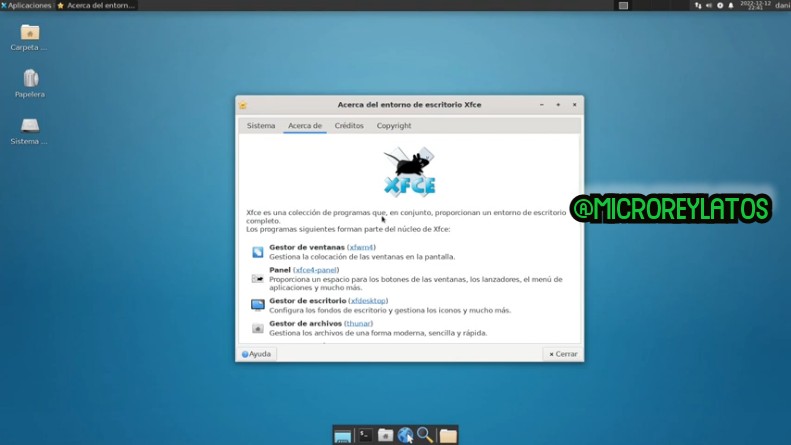Select the 'Acerca del entorn...' taskbar window button
The image size is (791, 445).
[x=96, y=5]
